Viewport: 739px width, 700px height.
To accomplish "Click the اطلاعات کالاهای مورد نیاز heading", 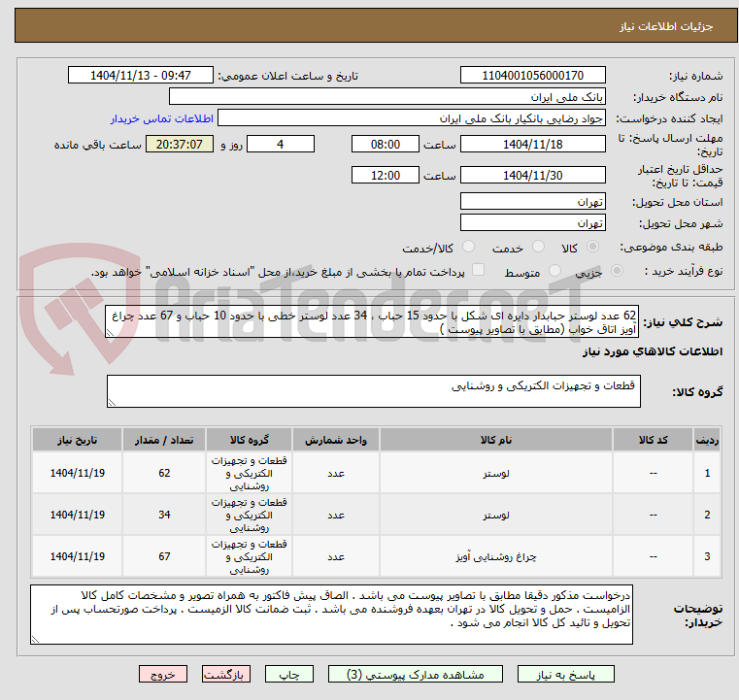I will (653, 351).
